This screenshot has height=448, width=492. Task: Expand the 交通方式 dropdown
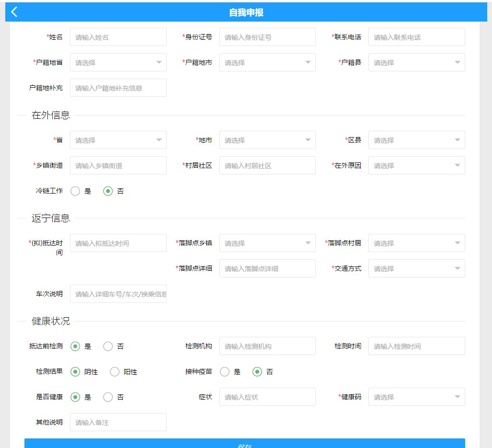[x=416, y=269]
